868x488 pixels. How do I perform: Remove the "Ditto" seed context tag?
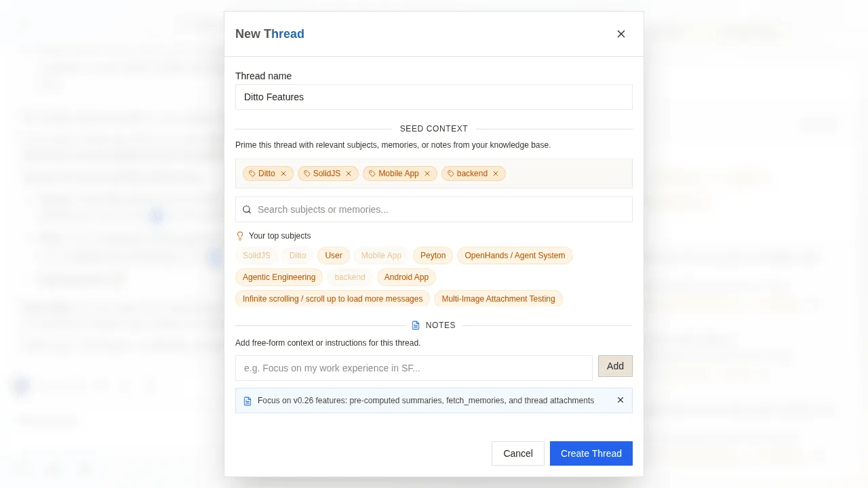click(x=283, y=174)
